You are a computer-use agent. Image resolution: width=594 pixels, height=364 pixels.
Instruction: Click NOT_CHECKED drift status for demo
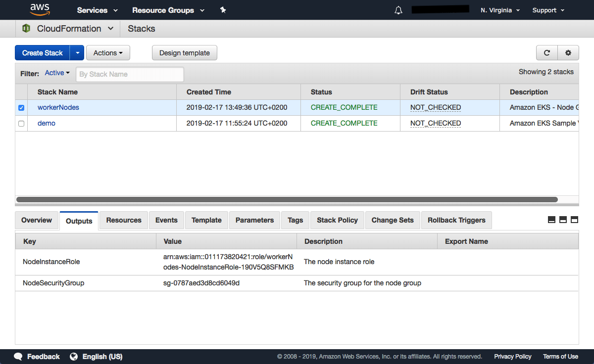point(436,123)
